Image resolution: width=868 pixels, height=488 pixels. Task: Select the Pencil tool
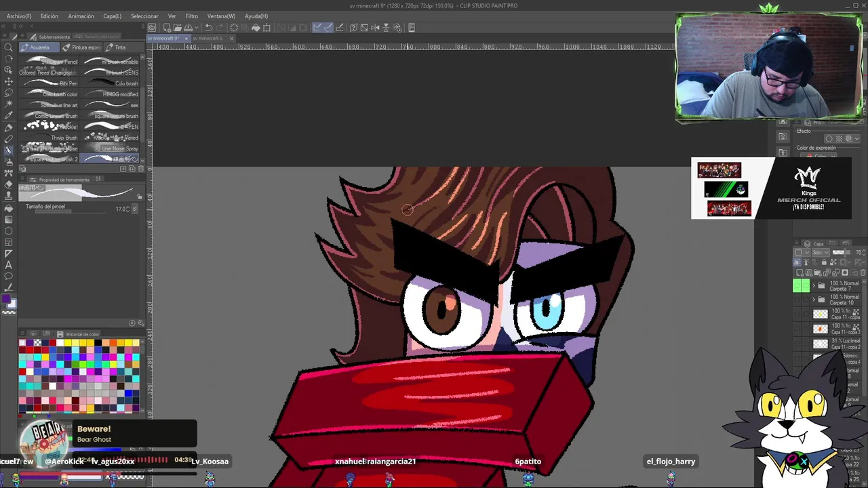click(8, 139)
